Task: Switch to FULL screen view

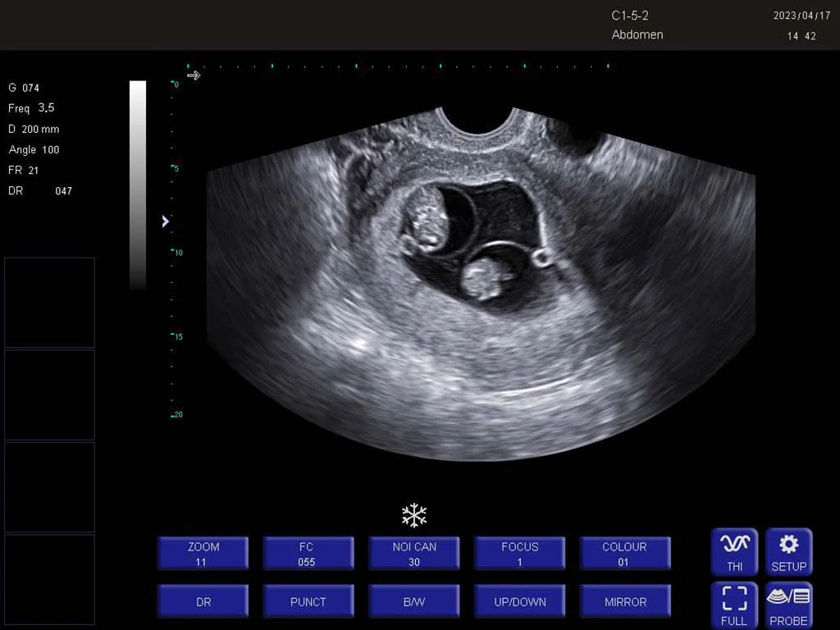Action: tap(734, 605)
